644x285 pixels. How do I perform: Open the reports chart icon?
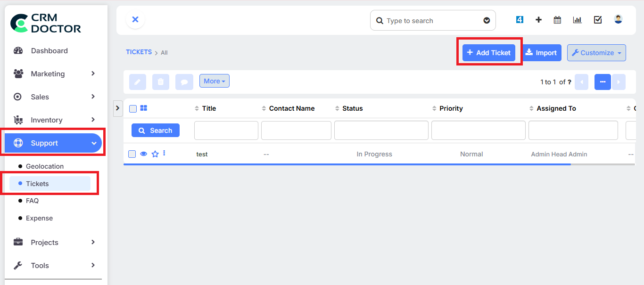point(577,20)
